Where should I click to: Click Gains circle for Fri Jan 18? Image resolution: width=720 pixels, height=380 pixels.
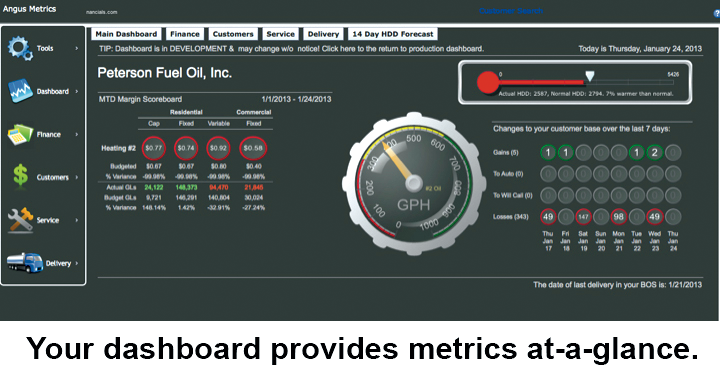coord(566,152)
